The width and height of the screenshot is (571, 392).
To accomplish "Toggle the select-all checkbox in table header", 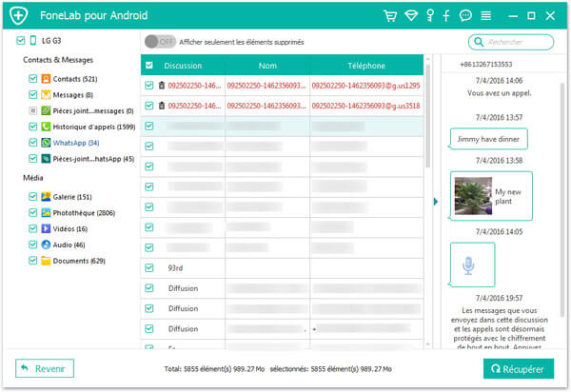I will coord(149,65).
